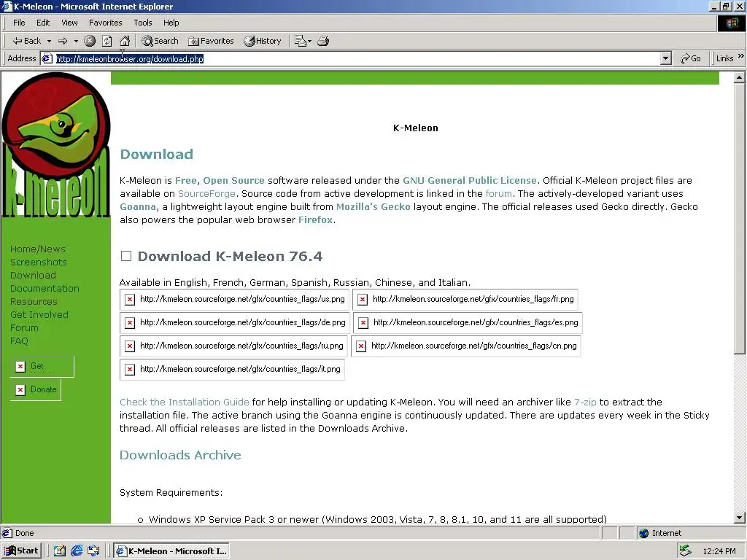Open the SourceForge link in paragraph
Image resolution: width=747 pixels, height=560 pixels.
click(x=206, y=194)
